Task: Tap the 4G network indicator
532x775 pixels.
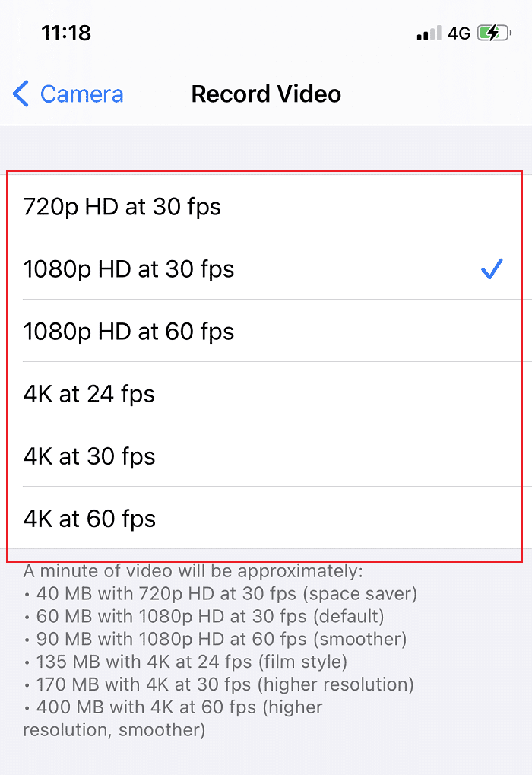Action: click(x=458, y=33)
